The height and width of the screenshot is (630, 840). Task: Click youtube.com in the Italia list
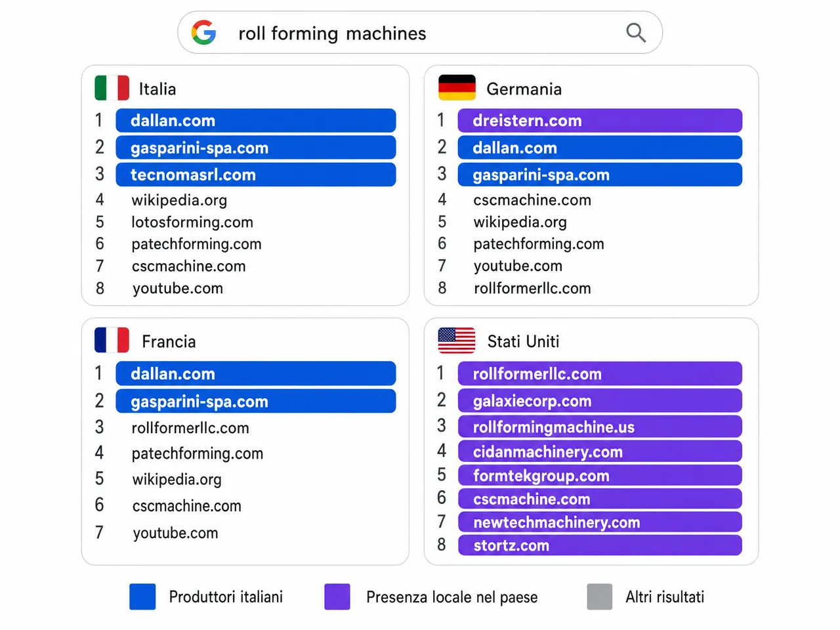(x=178, y=289)
